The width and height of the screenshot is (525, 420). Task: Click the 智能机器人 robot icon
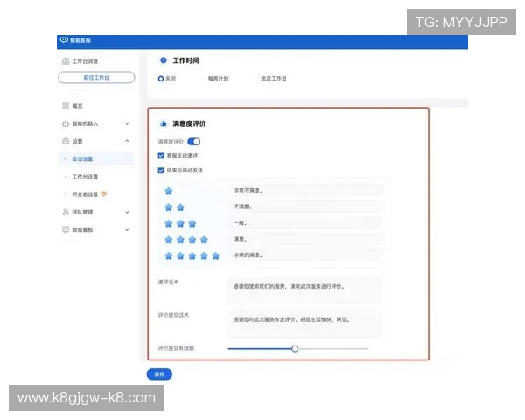(66, 123)
